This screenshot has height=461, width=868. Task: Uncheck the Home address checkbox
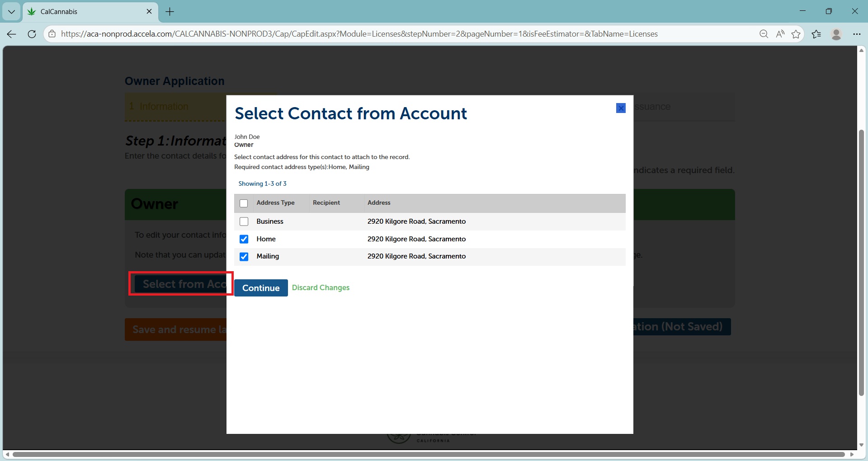(244, 239)
